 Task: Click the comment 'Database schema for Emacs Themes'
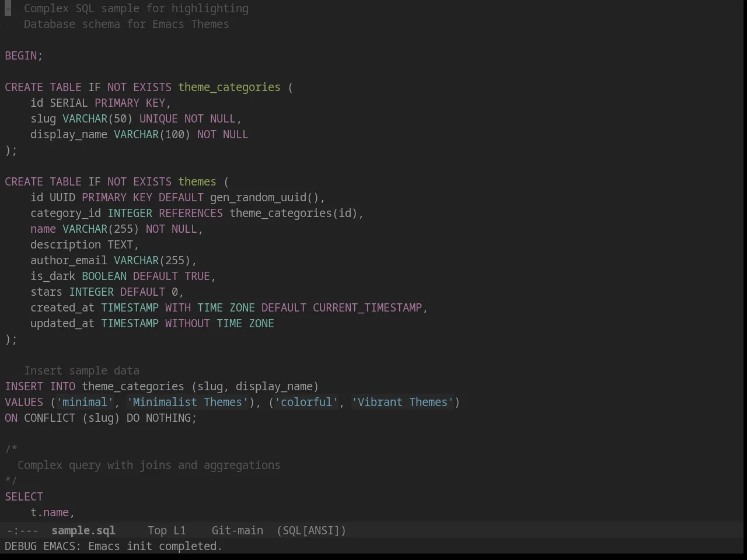(127, 24)
